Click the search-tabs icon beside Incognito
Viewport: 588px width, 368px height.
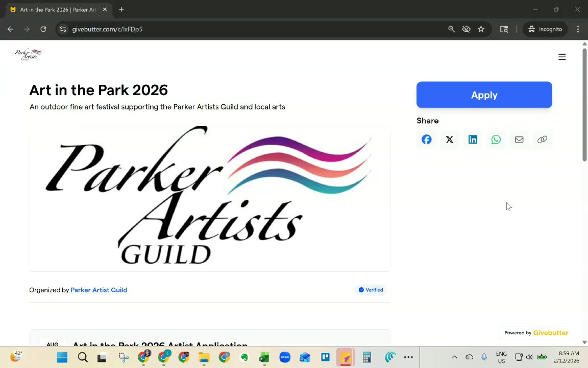tap(504, 29)
